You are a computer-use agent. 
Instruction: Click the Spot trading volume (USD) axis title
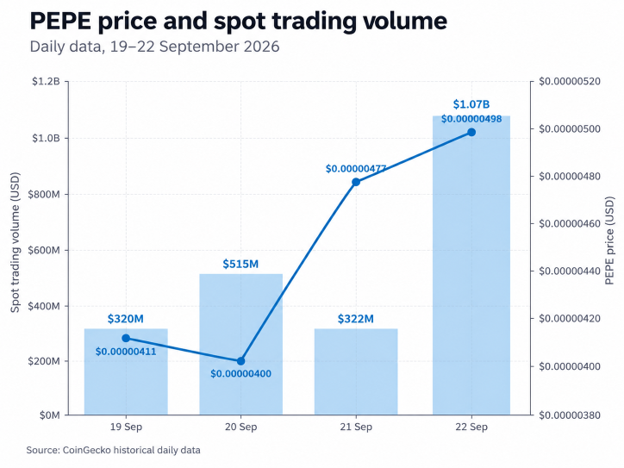pos(15,242)
